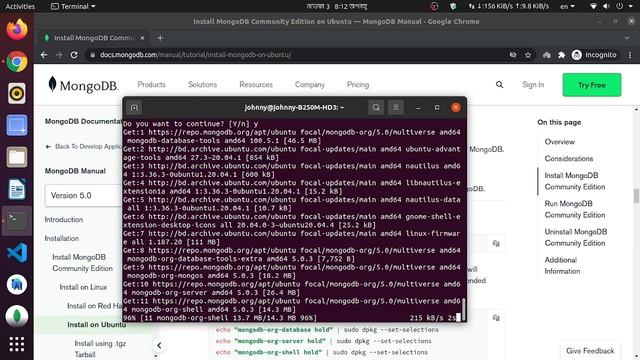Jump to Run MongoDB Community Edition
This screenshot has width=640, height=360.
pyautogui.click(x=575, y=209)
